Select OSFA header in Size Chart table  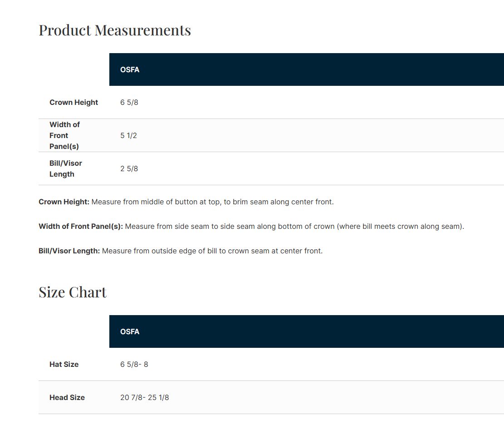pos(130,331)
